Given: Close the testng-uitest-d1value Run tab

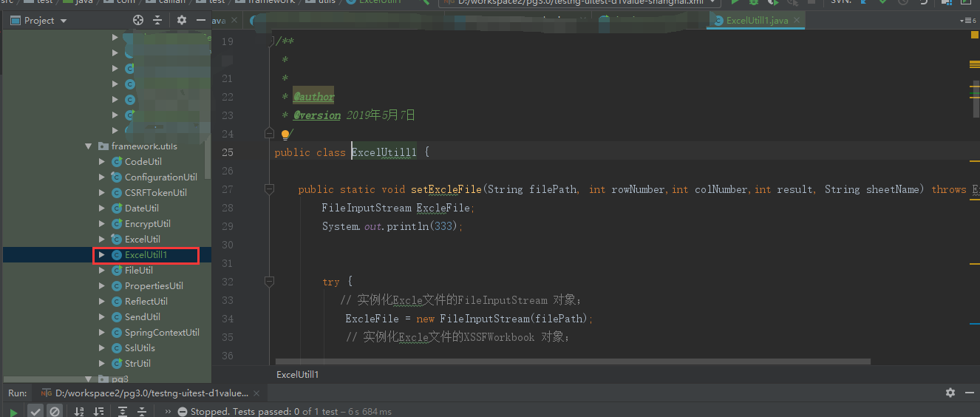Looking at the screenshot, I should click(x=256, y=393).
